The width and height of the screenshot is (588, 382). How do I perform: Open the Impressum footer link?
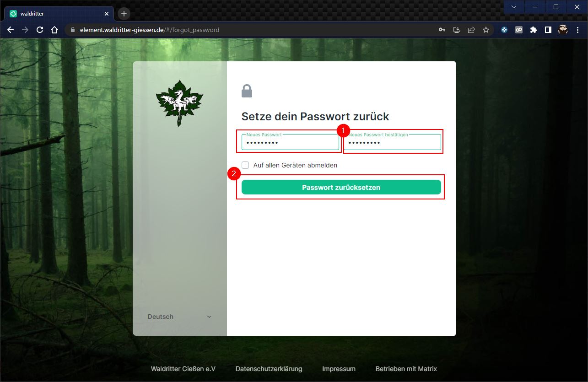click(339, 369)
